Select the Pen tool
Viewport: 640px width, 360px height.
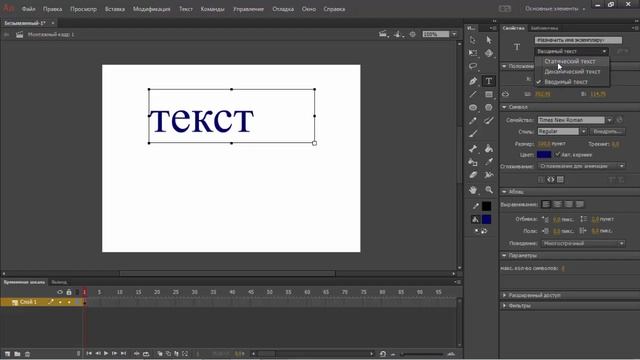coord(473,81)
